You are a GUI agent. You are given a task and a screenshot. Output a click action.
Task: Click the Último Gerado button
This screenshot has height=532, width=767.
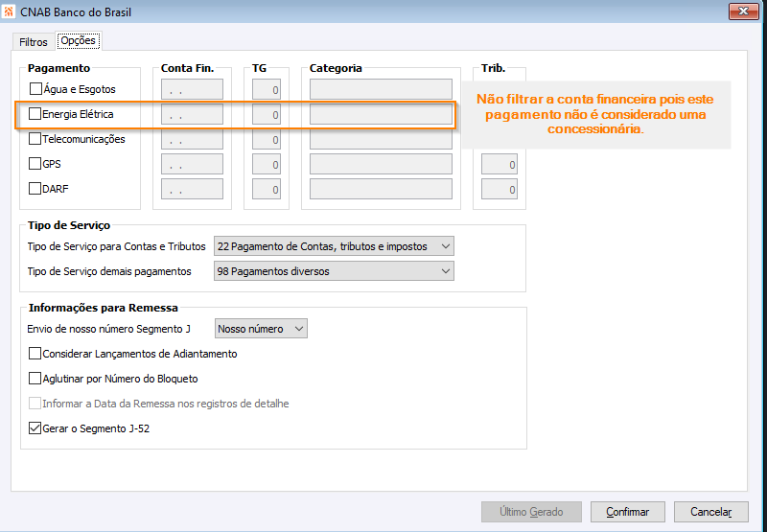[531, 512]
